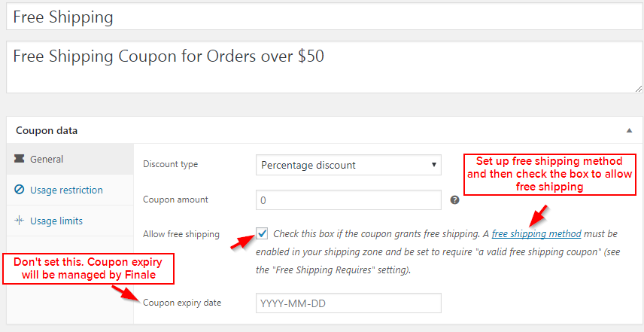The width and height of the screenshot is (644, 332).
Task: Click the General tab ticket icon
Action: pos(19,159)
